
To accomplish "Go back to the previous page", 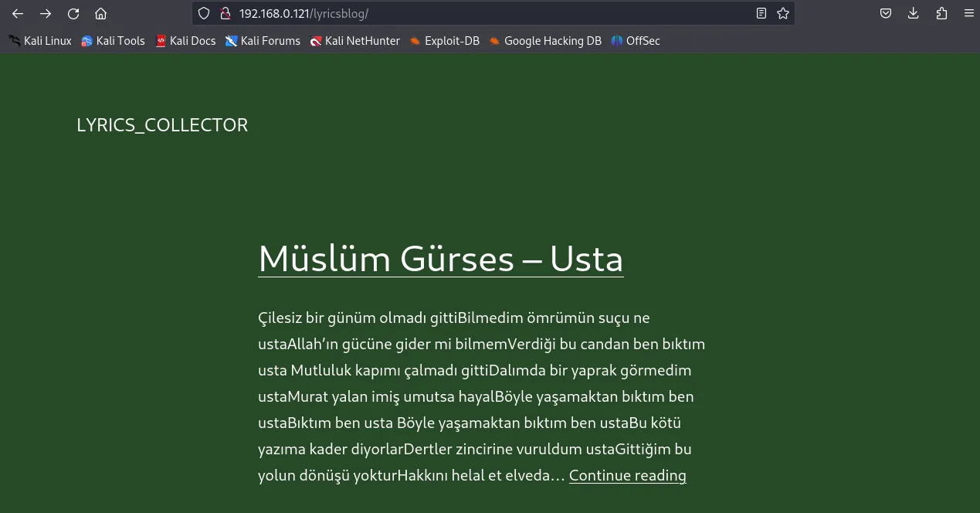I will coord(18,13).
